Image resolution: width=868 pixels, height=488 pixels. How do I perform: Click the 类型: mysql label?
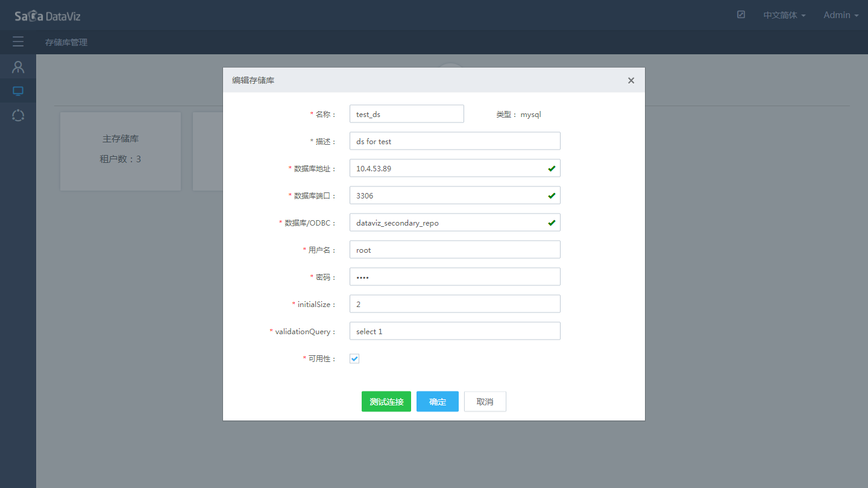click(518, 114)
